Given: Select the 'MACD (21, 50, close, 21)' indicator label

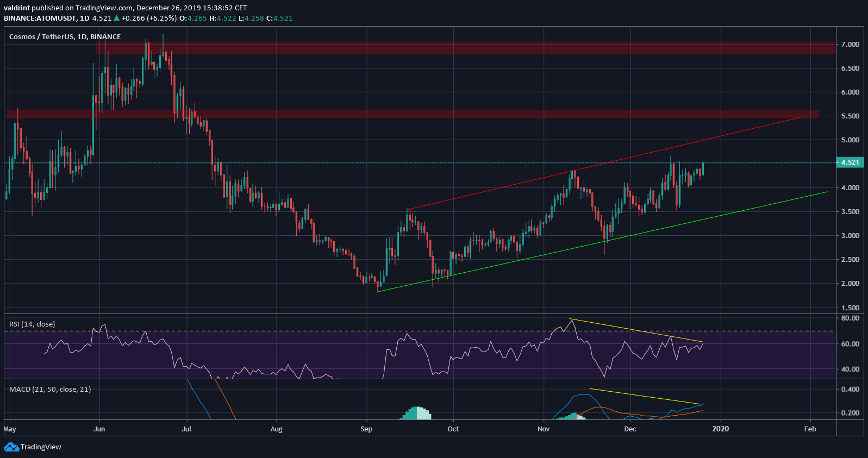Looking at the screenshot, I should [50, 390].
